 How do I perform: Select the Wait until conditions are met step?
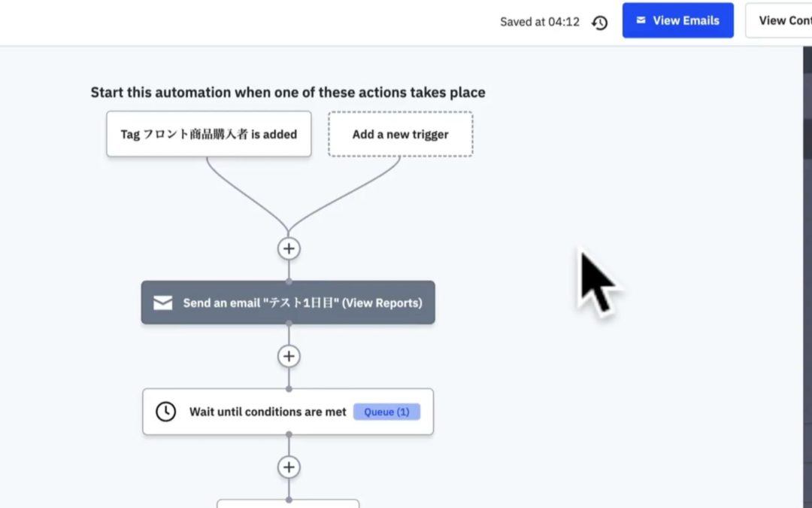pyautogui.click(x=268, y=412)
